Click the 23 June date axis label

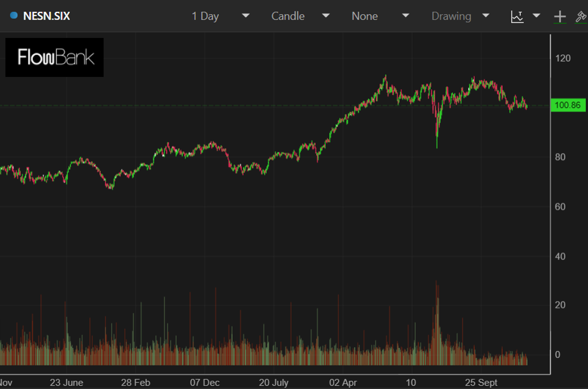coord(66,382)
